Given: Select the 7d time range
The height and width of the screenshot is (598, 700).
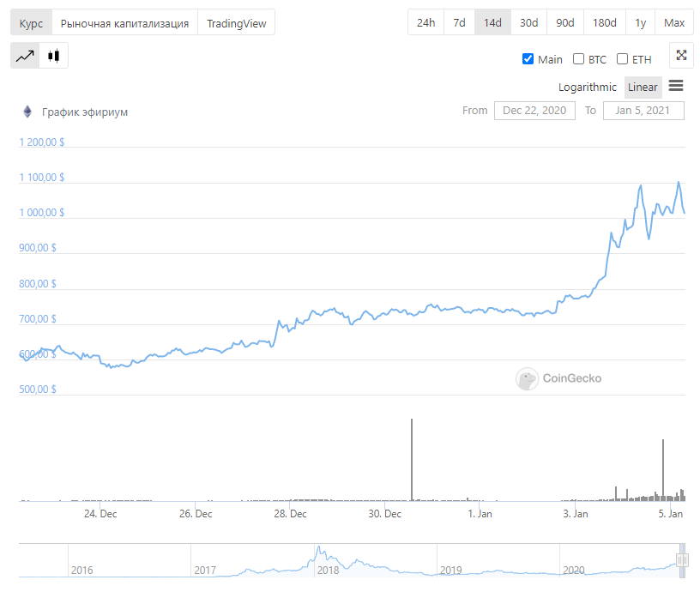Looking at the screenshot, I should coord(459,22).
